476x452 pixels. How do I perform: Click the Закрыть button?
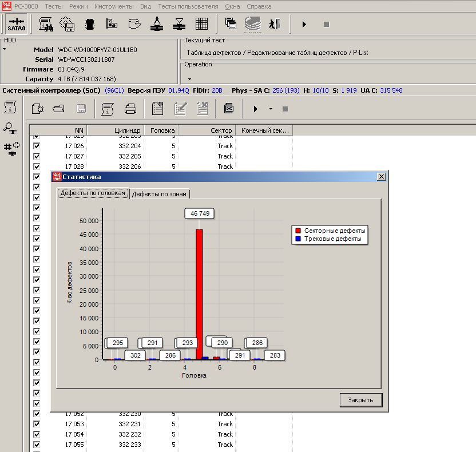[x=360, y=400]
